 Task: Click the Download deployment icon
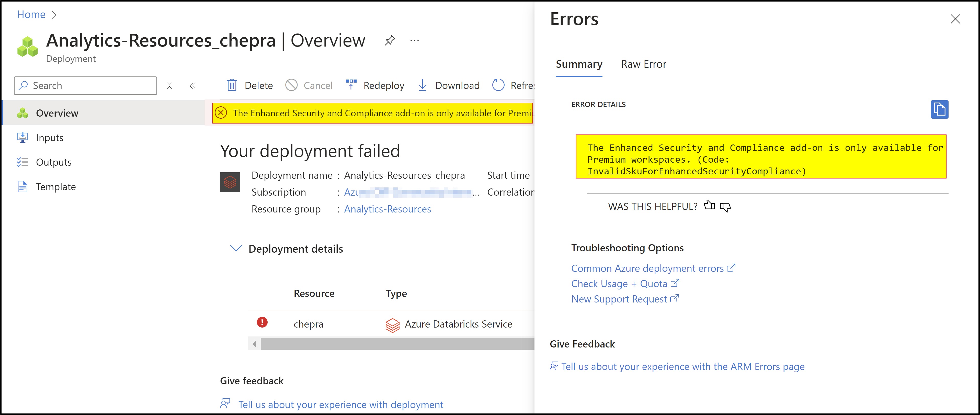point(422,85)
